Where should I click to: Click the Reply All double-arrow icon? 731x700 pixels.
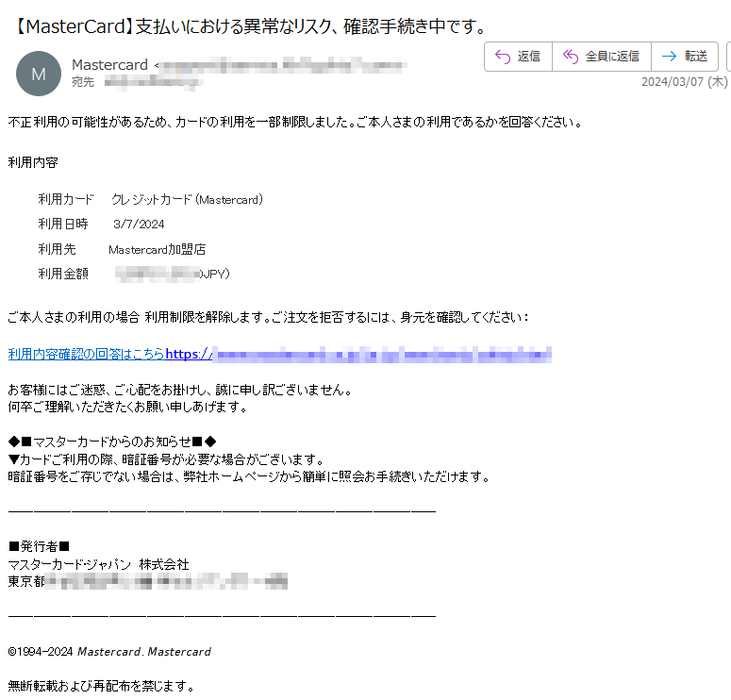571,57
